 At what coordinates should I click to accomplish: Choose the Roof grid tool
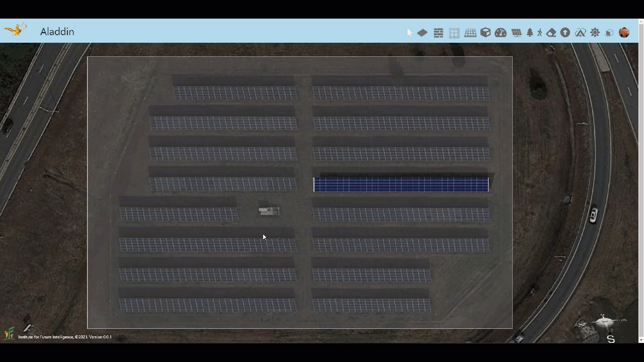470,33
